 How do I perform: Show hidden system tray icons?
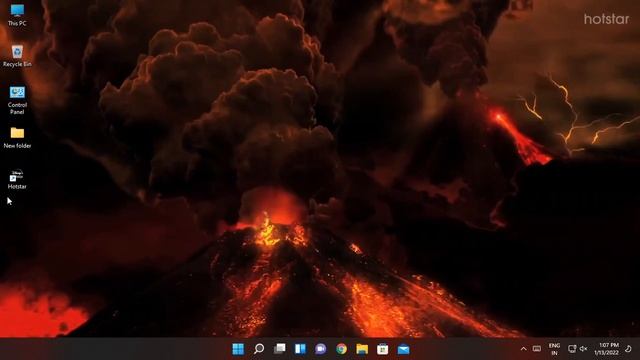point(523,349)
